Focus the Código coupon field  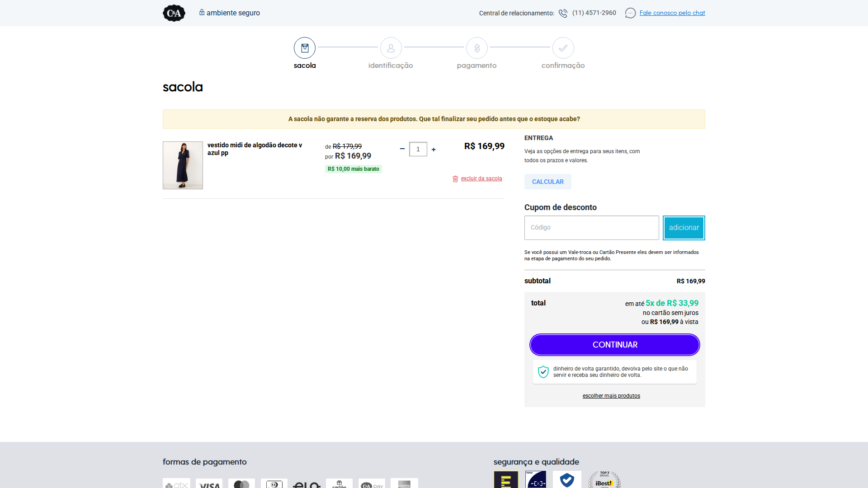pos(592,228)
